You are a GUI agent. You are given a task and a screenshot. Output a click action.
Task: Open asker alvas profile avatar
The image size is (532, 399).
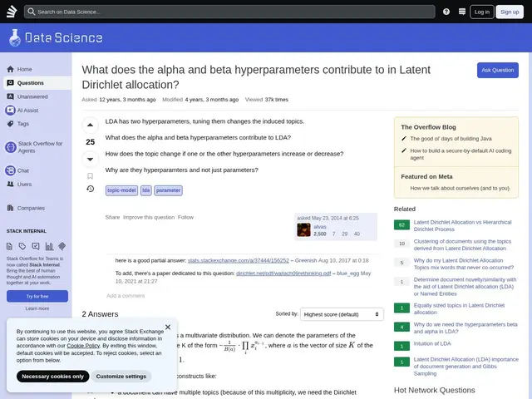(x=303, y=230)
